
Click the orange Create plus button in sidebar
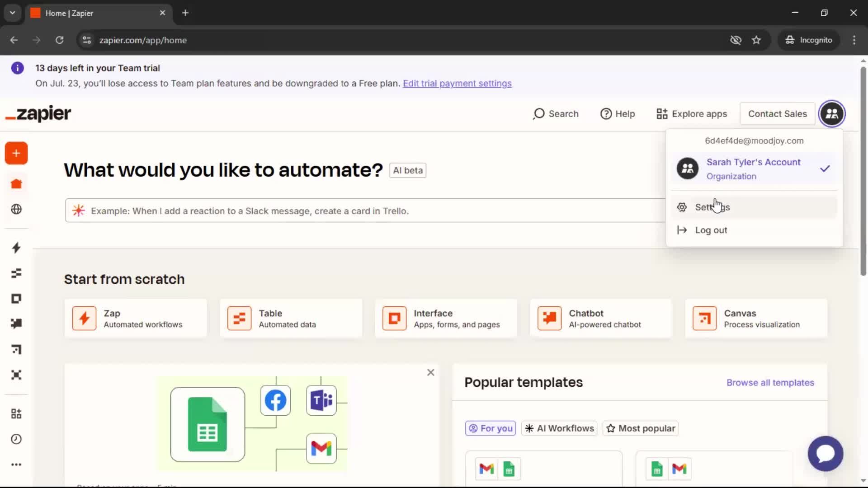(16, 154)
